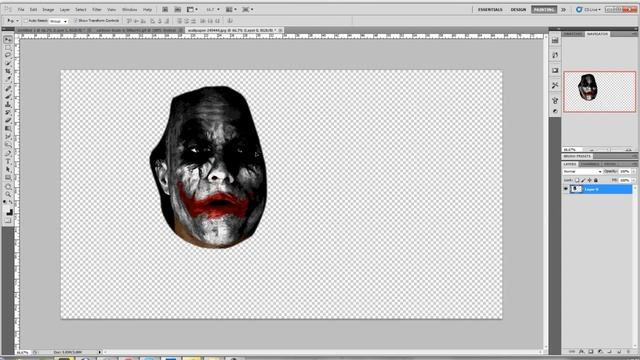This screenshot has height=360, width=640.
Task: Open the File menu
Action: (21, 9)
